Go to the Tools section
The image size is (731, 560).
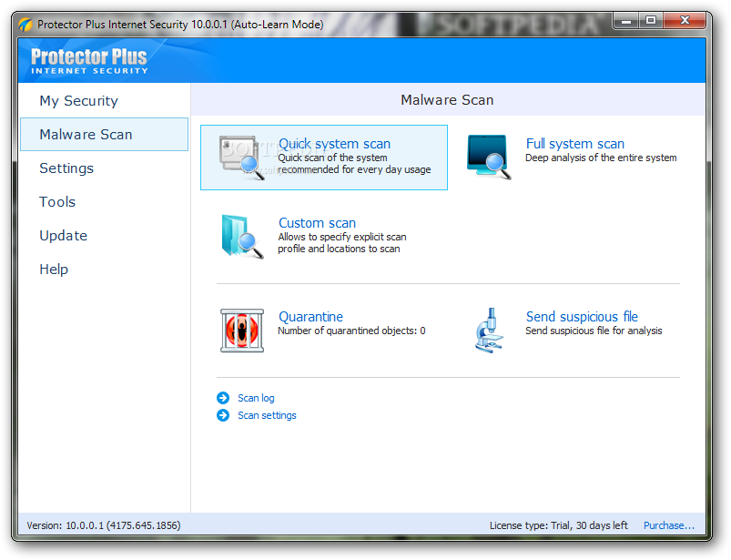coord(57,202)
